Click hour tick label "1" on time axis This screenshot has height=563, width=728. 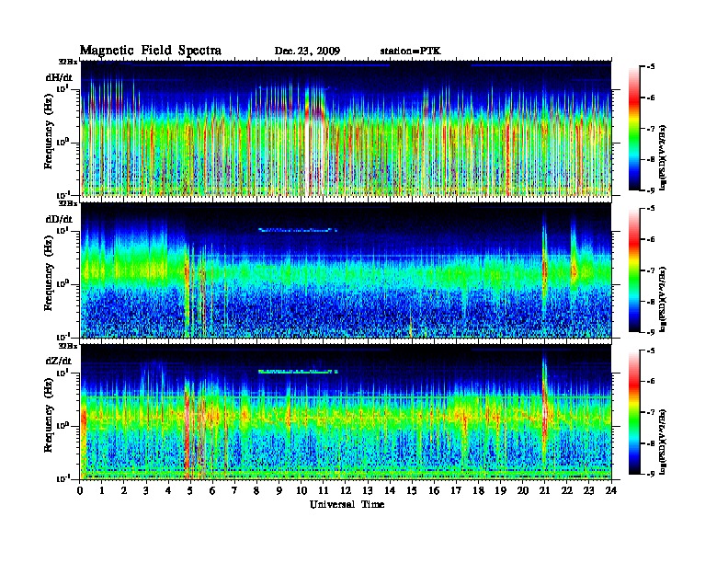click(x=102, y=491)
